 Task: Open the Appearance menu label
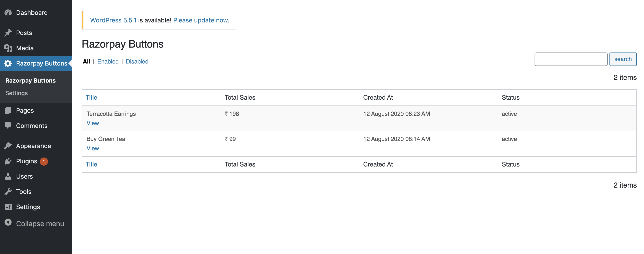pos(33,146)
